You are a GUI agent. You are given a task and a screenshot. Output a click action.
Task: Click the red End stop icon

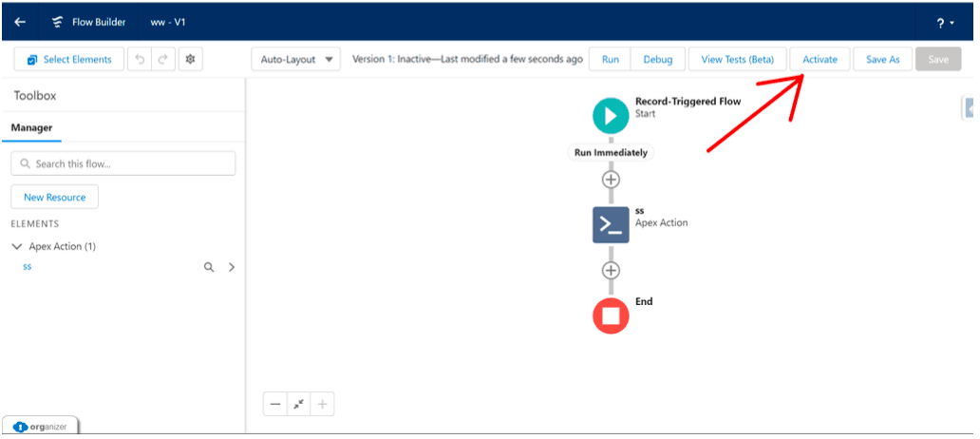click(x=611, y=315)
